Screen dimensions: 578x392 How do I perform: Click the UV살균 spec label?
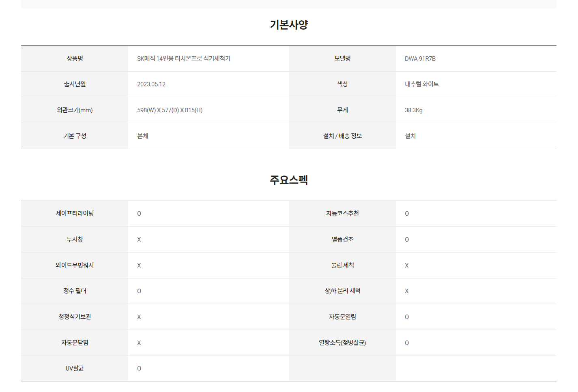point(75,368)
